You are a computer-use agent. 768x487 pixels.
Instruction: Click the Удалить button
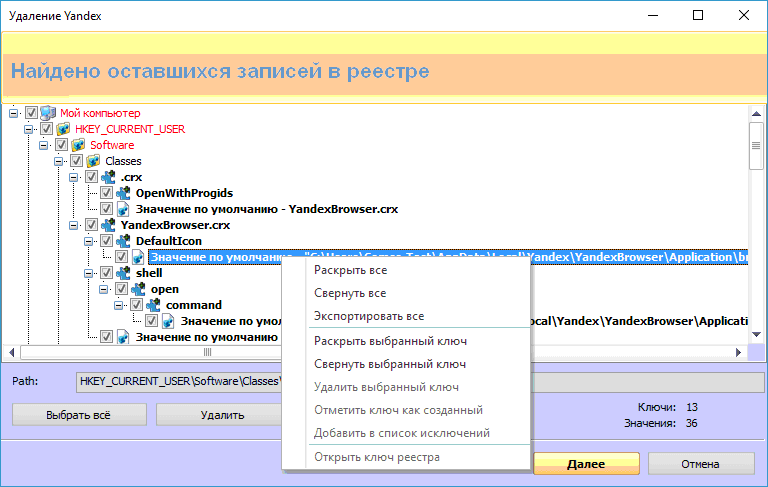[219, 415]
